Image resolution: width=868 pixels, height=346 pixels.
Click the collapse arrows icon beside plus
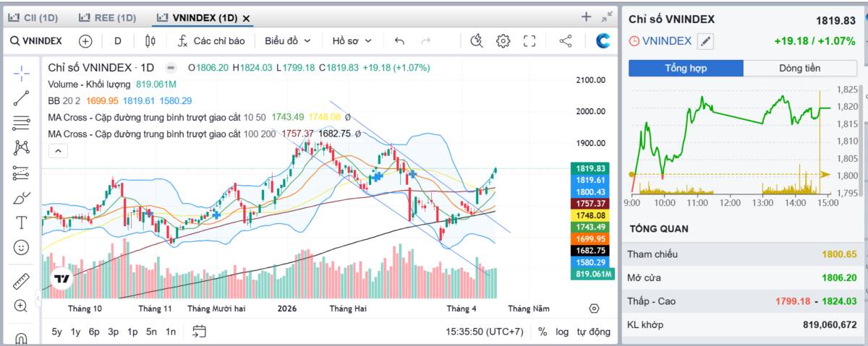606,17
